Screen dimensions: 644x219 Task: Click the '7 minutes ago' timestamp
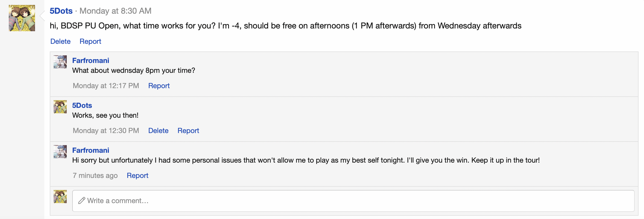[x=95, y=175]
